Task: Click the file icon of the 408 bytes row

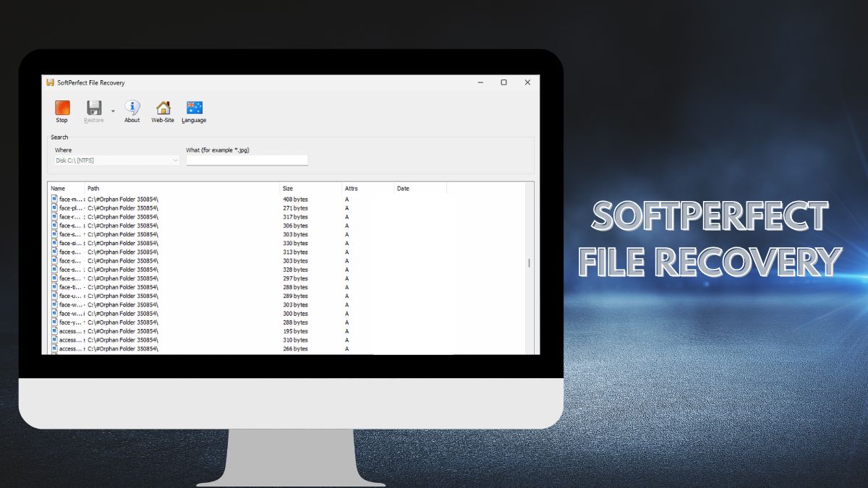Action: click(x=54, y=199)
